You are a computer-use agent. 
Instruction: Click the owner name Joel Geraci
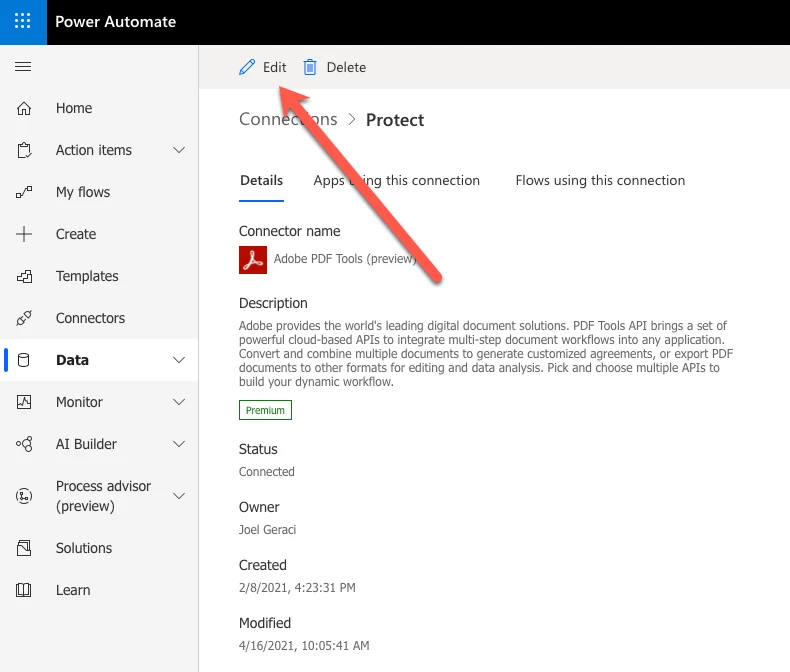268,529
